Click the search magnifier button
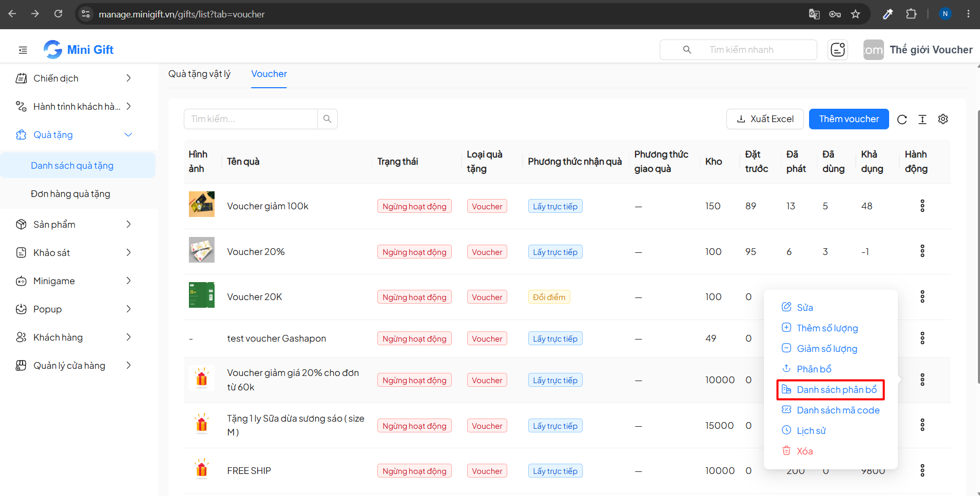Image resolution: width=980 pixels, height=496 pixels. click(x=328, y=119)
